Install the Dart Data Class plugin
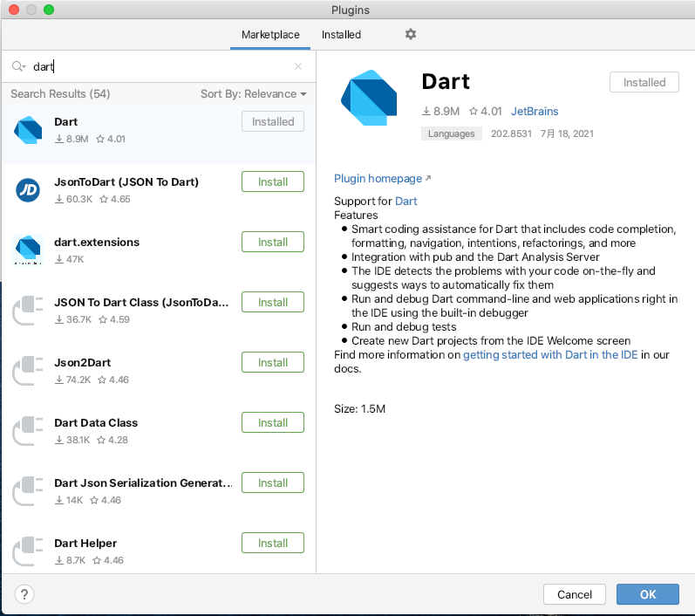Viewport: 695px width, 616px height. (272, 422)
